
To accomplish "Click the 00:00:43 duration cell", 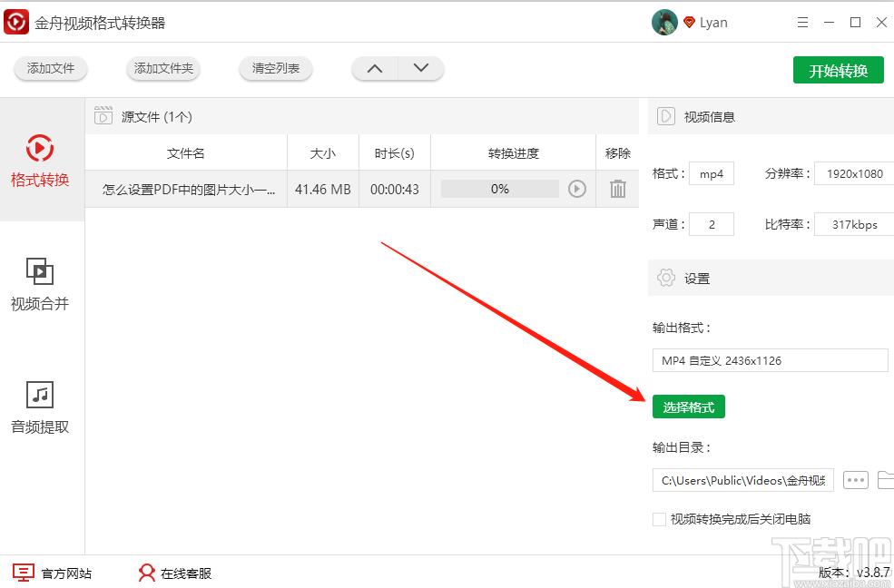I will click(x=395, y=189).
